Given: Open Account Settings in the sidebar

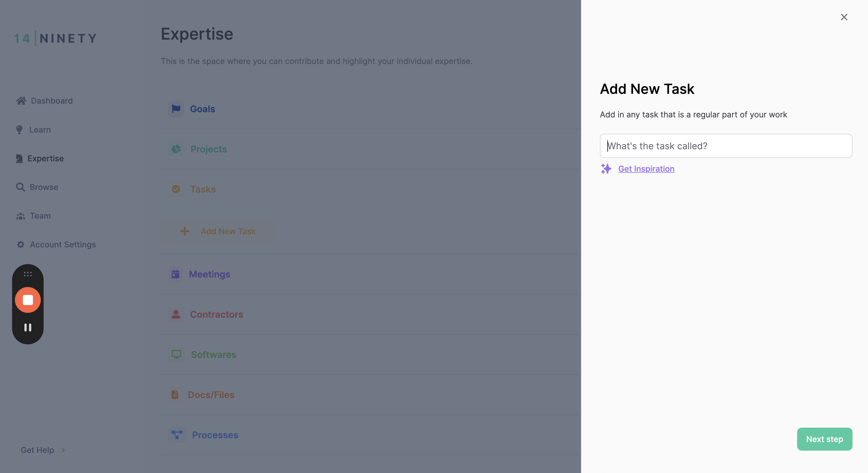Looking at the screenshot, I should [x=63, y=245].
